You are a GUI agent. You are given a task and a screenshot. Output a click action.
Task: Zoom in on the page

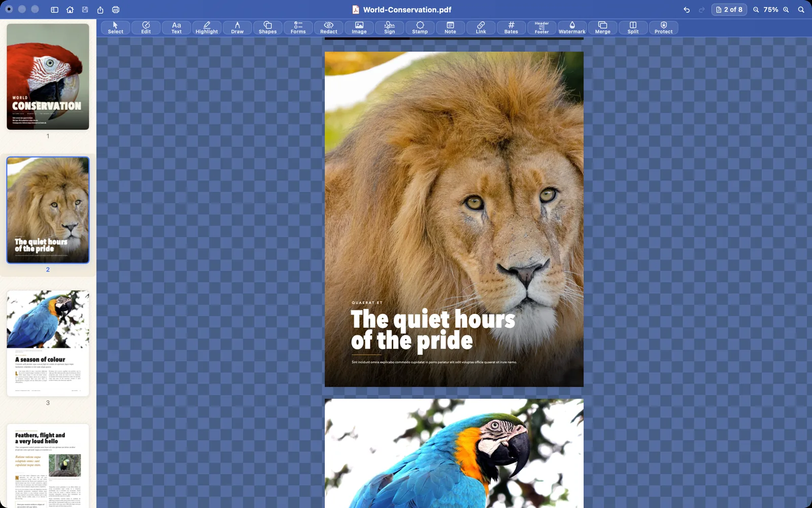point(786,10)
